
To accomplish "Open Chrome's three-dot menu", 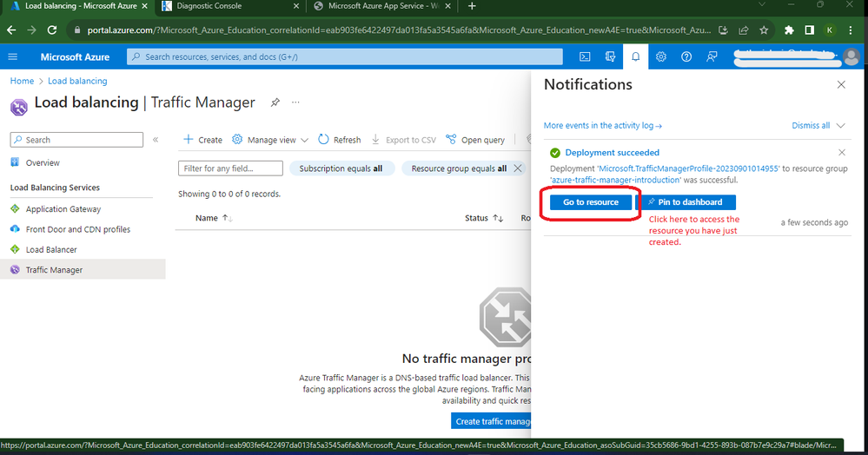I will coord(851,30).
